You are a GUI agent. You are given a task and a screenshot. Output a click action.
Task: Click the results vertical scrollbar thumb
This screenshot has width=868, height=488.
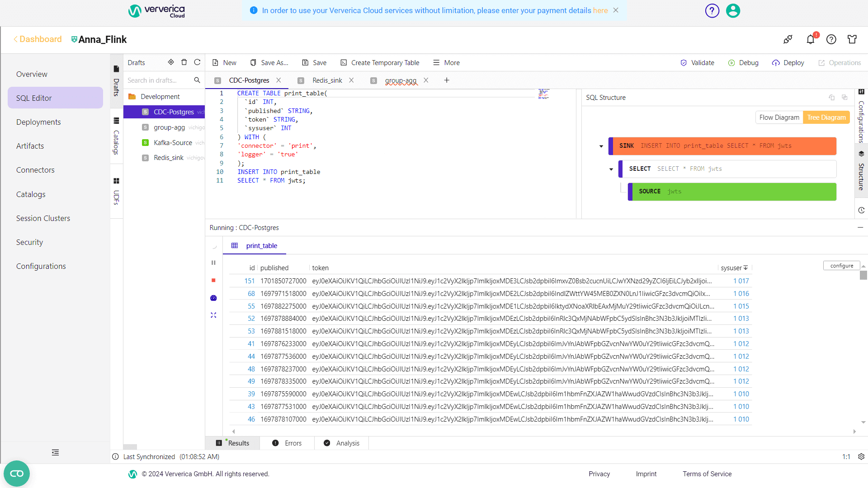coord(863,275)
